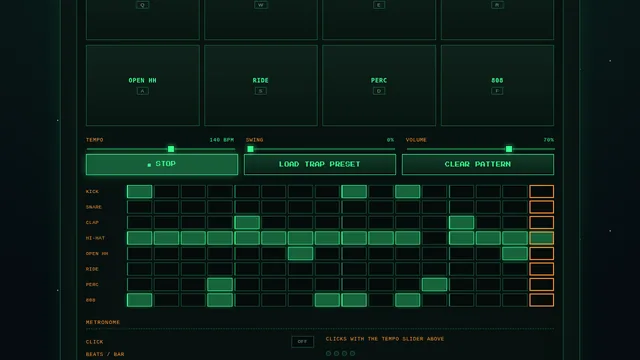The width and height of the screenshot is (640, 360).
Task: Click the SWING slider label
Action: pos(254,140)
